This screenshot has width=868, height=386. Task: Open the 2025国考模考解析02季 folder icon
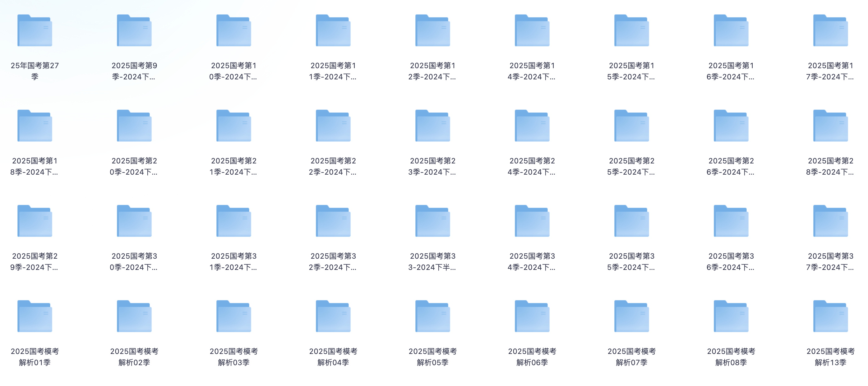coord(134,316)
